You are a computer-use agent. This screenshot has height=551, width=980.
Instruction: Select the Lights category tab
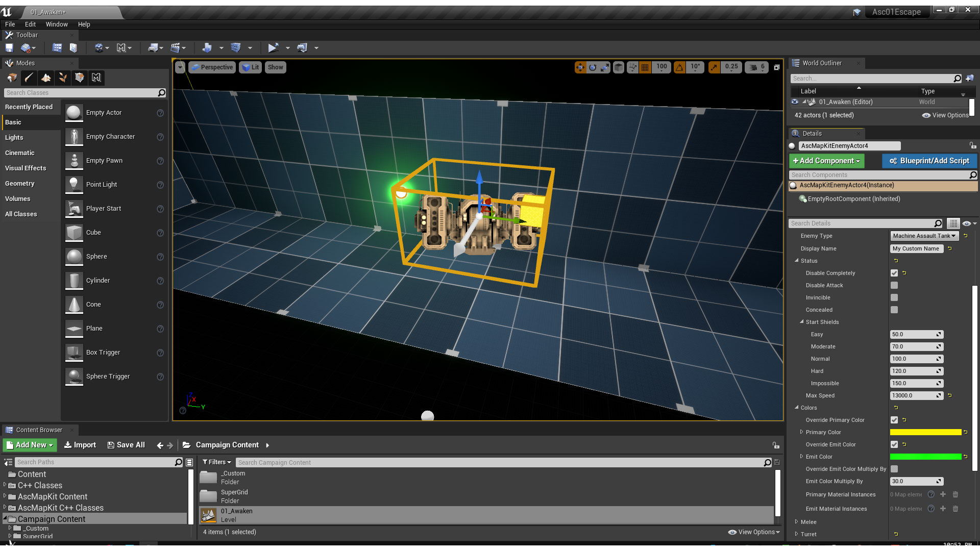tap(14, 138)
